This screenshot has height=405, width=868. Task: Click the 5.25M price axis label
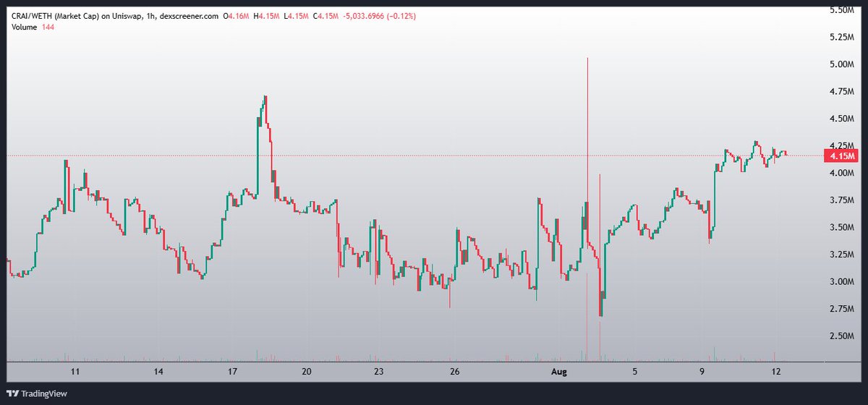click(x=841, y=37)
